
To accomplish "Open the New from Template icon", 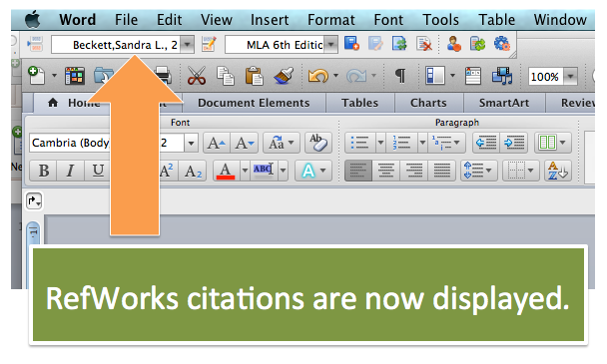I will tap(74, 76).
